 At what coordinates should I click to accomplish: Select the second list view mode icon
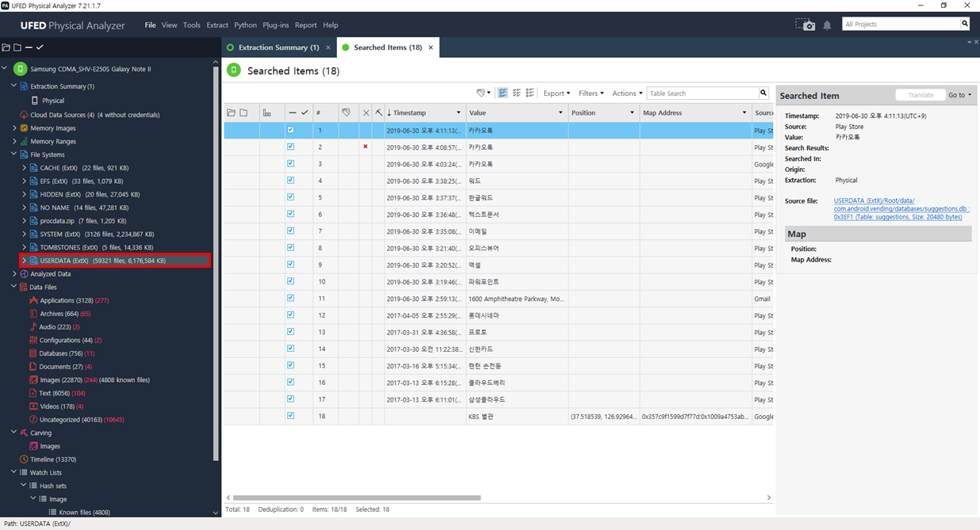516,93
